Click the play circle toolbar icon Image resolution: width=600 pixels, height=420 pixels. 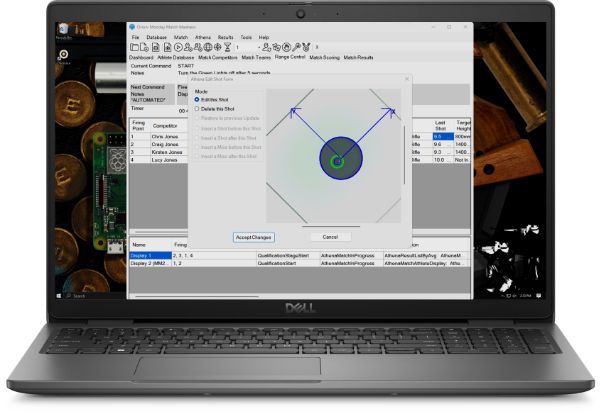(178, 47)
